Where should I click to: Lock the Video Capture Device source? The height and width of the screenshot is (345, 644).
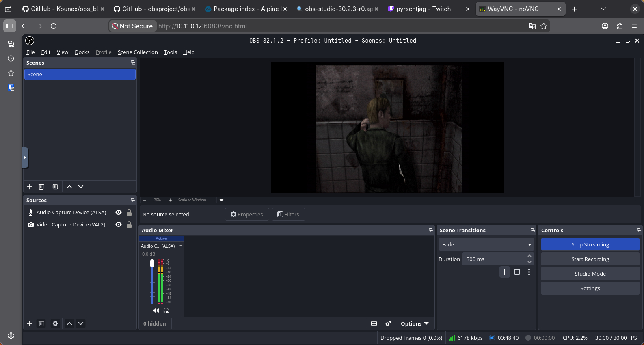click(x=129, y=224)
